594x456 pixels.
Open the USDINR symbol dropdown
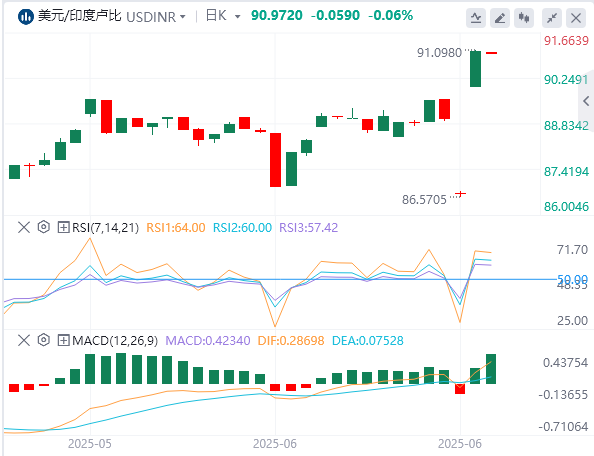tap(156, 17)
